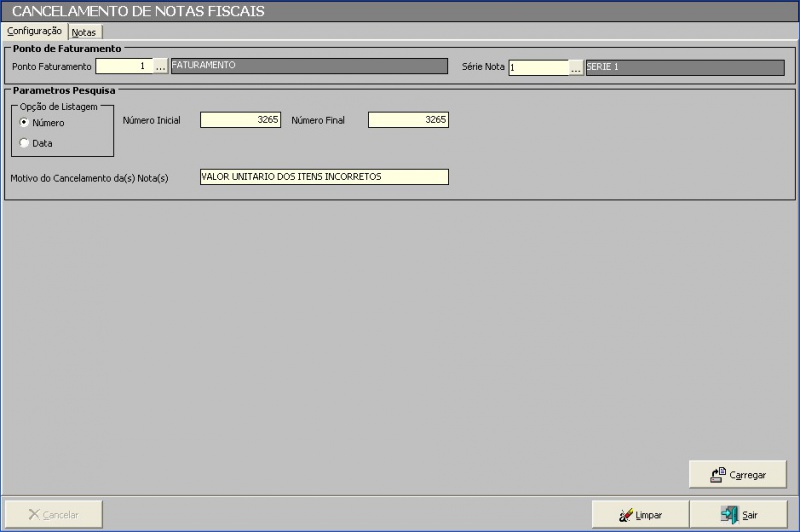Viewport: 800px width, 532px height.
Task: Click the Ponto Faturamento code field
Action: point(123,67)
